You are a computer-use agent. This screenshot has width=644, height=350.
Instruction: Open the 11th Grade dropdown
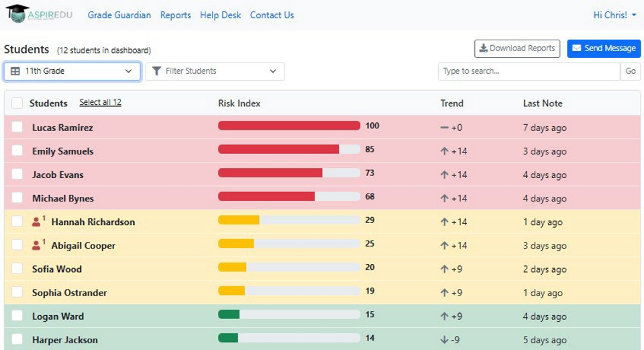[x=72, y=71]
